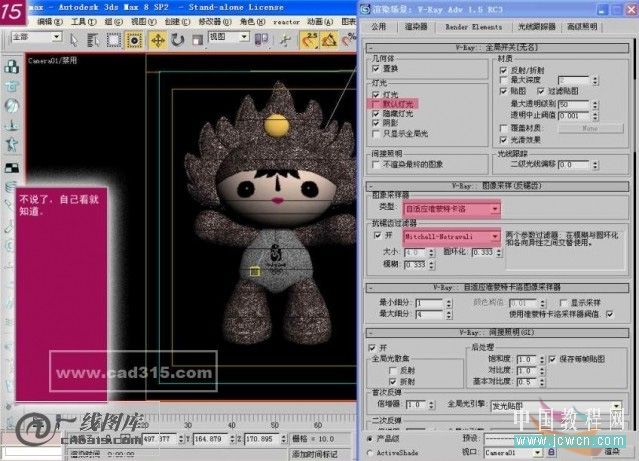Switch to the 光线跟踪器 raytracer tab
639x461 pixels.
click(x=536, y=27)
